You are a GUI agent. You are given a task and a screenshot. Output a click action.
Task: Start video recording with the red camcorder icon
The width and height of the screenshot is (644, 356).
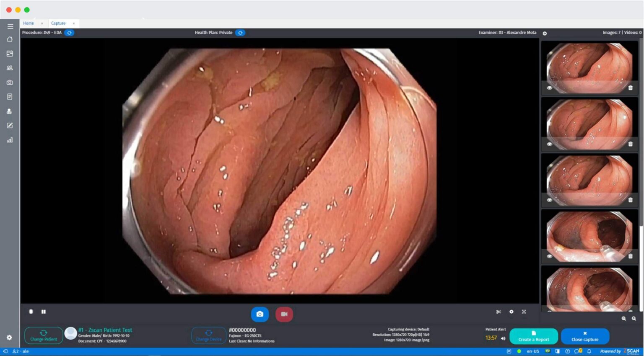point(284,314)
